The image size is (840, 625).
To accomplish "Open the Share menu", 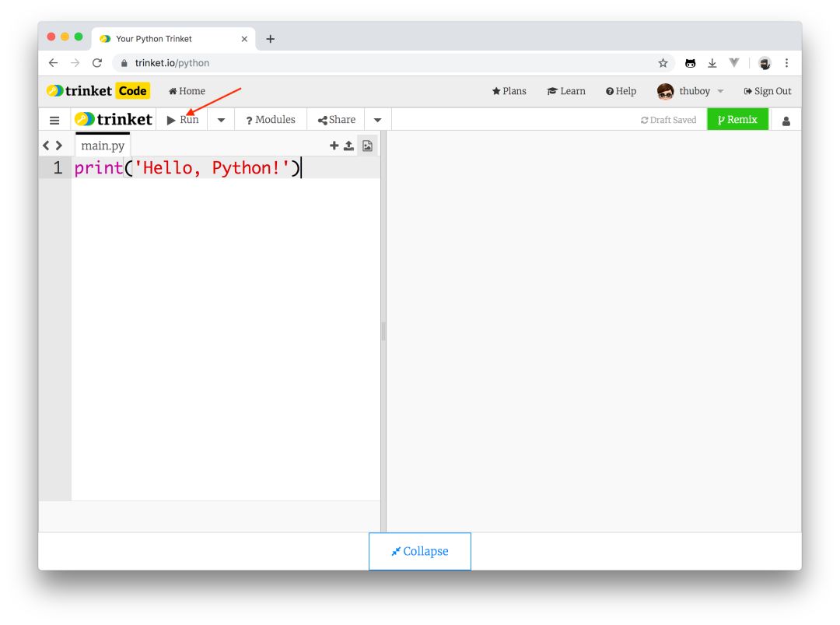I will click(337, 120).
